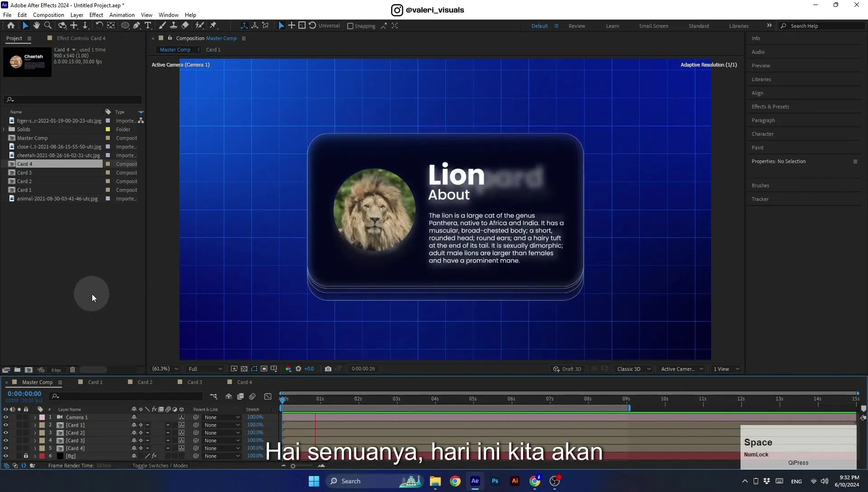Switch to the Small Screen workspace
The height and width of the screenshot is (492, 868).
click(653, 26)
